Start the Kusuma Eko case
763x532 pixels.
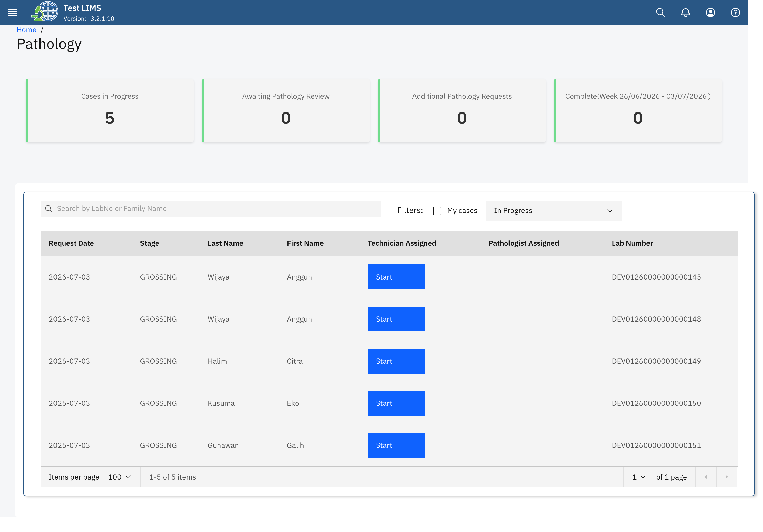(396, 403)
